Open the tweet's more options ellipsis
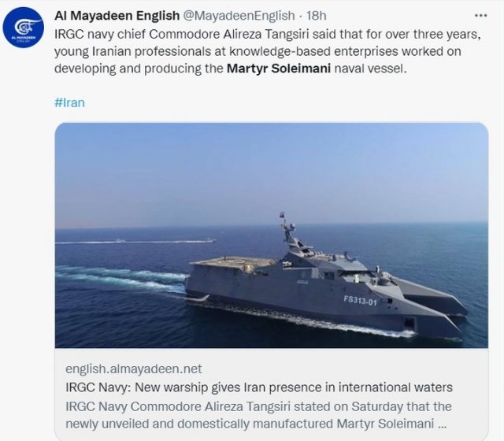The width and height of the screenshot is (504, 441). coord(480,16)
